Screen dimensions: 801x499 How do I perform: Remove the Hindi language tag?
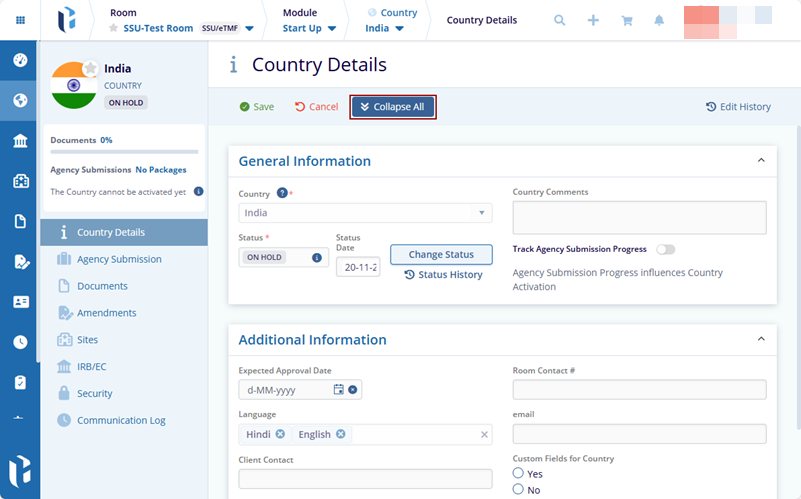pos(280,434)
